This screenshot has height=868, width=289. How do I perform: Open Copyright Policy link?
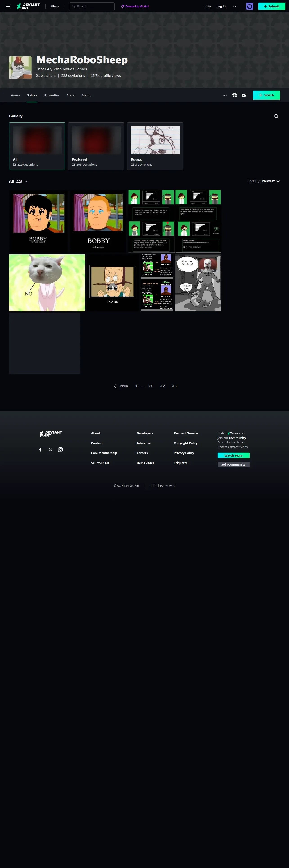pos(186,443)
